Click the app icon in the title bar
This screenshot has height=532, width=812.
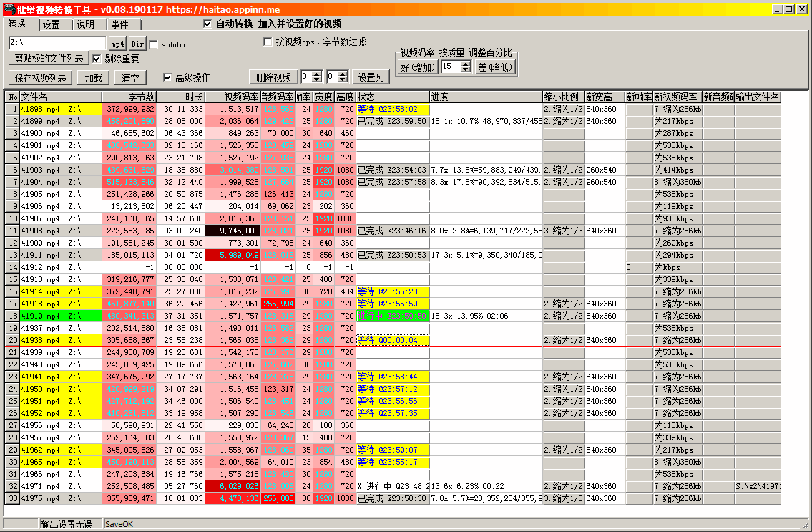point(9,9)
